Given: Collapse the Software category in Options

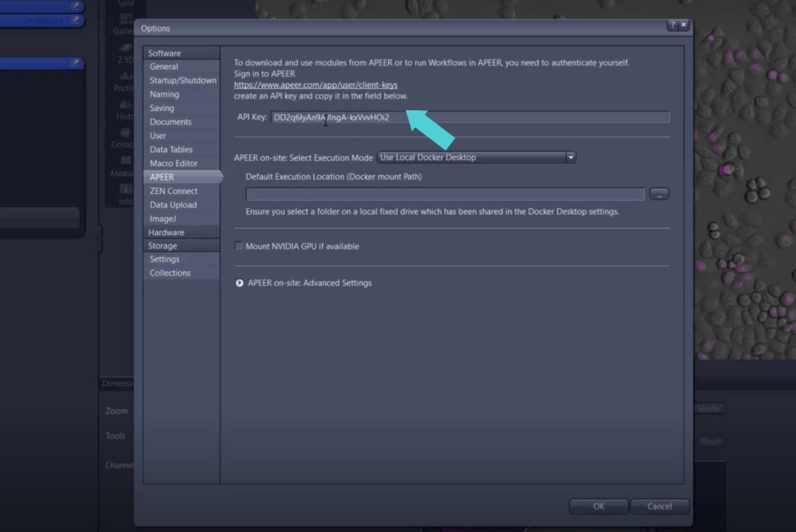Looking at the screenshot, I should point(164,52).
